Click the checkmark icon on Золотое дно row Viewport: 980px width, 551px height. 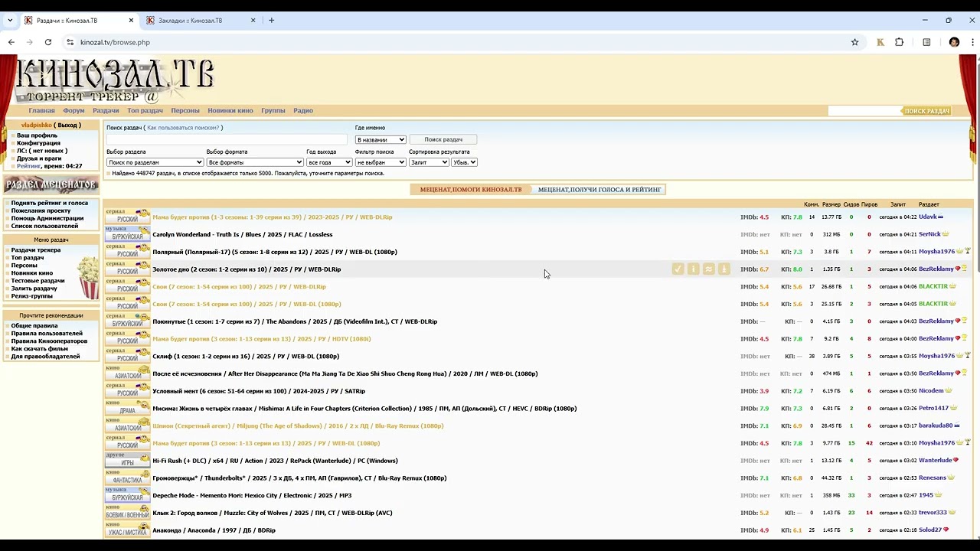678,269
